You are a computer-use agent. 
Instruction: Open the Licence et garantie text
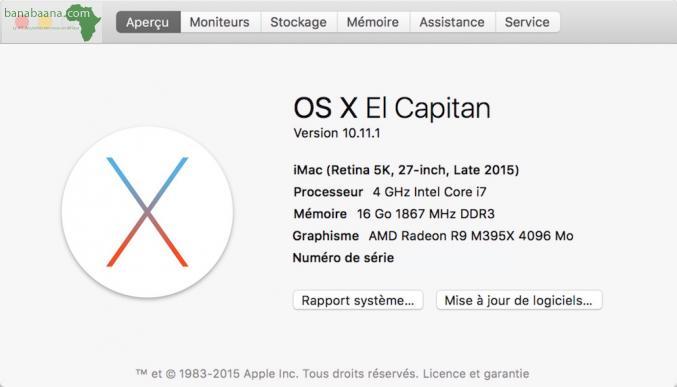pyautogui.click(x=476, y=374)
